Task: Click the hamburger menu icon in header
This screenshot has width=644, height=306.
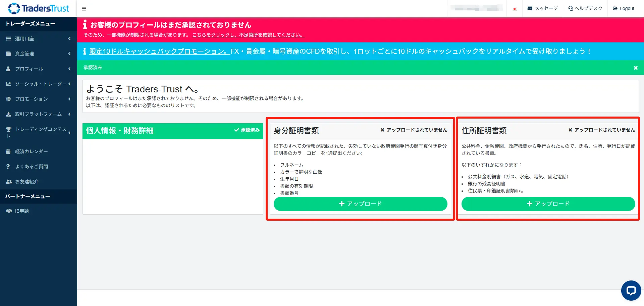Action: pos(84,9)
